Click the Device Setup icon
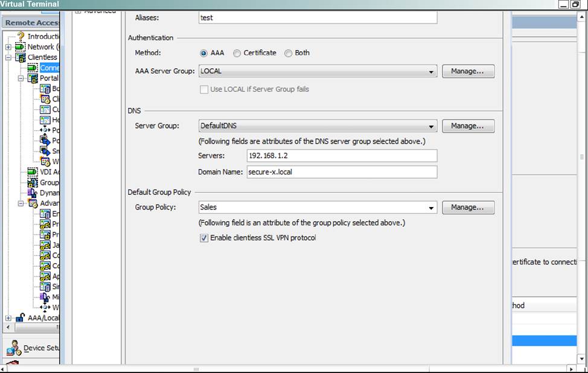The height and width of the screenshot is (373, 588). (x=13, y=348)
